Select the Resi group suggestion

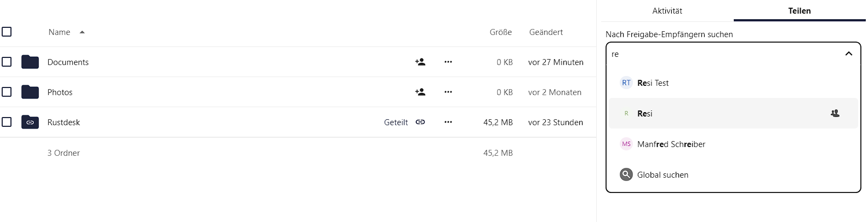[x=645, y=114]
